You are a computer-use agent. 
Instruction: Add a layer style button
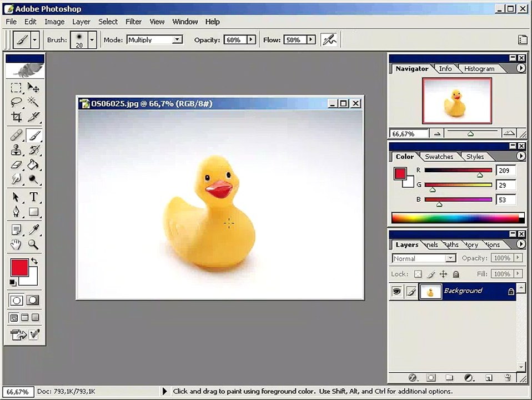tap(413, 378)
